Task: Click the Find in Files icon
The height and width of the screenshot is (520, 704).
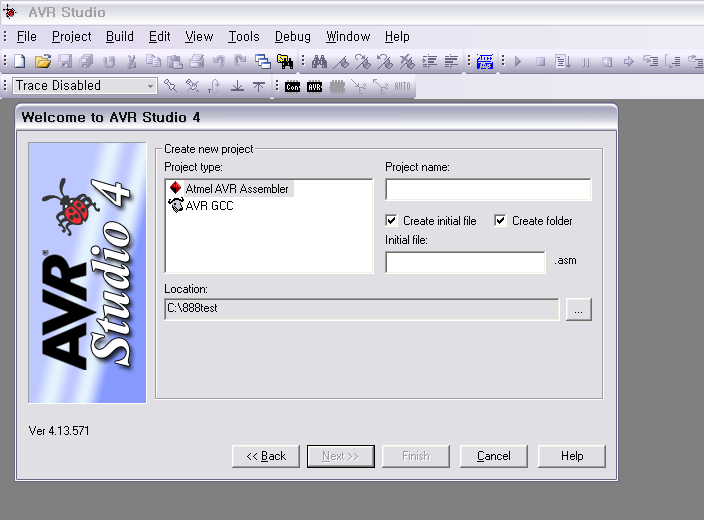Action: click(285, 61)
